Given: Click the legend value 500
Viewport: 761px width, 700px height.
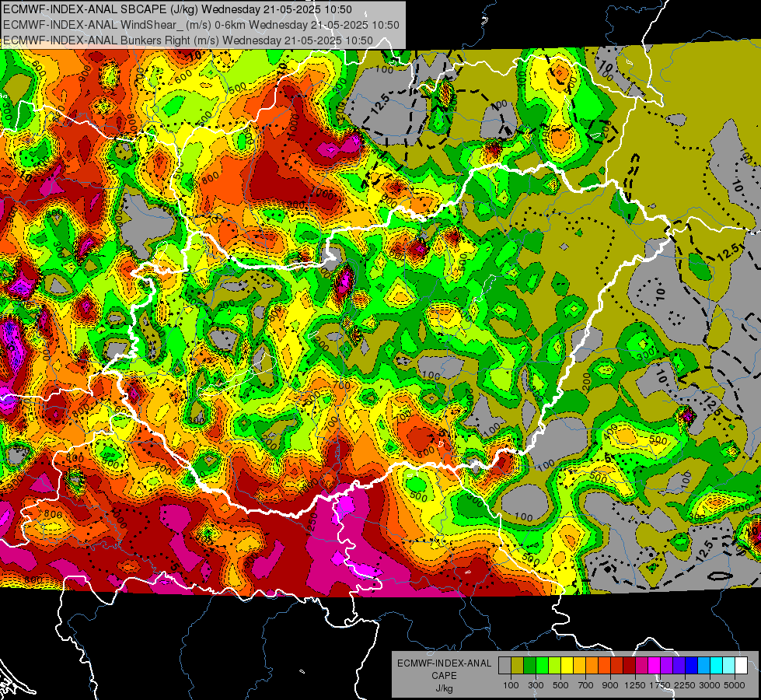Looking at the screenshot, I should (560, 685).
